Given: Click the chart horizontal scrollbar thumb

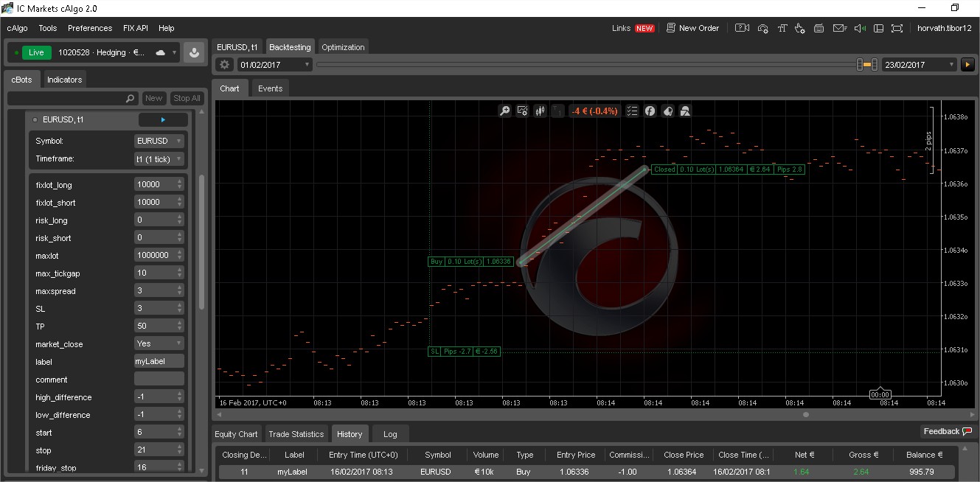Looking at the screenshot, I should click(x=806, y=414).
